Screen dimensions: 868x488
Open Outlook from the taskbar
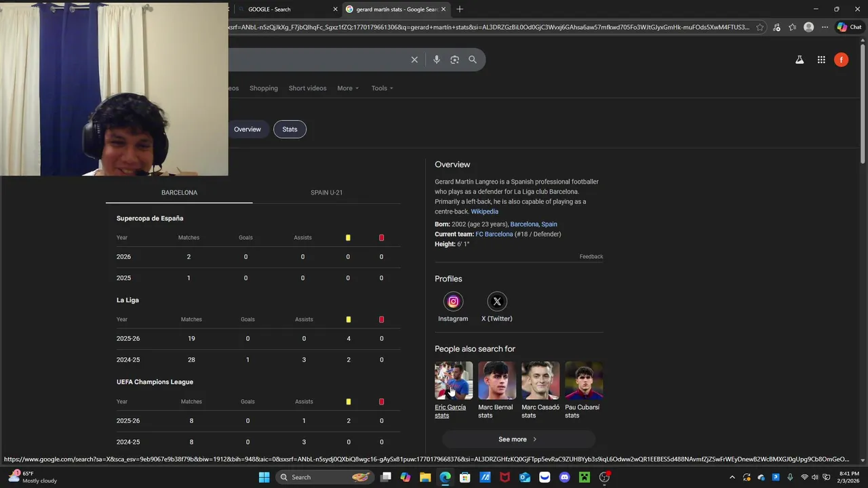[x=525, y=477]
